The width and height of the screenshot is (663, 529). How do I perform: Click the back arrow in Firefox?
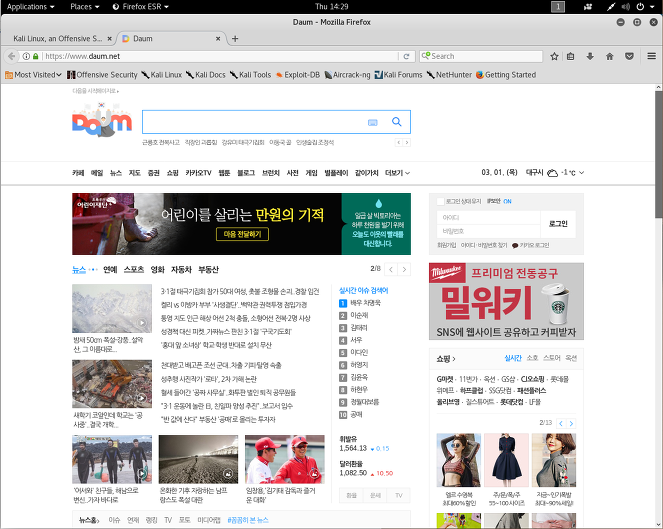click(11, 56)
